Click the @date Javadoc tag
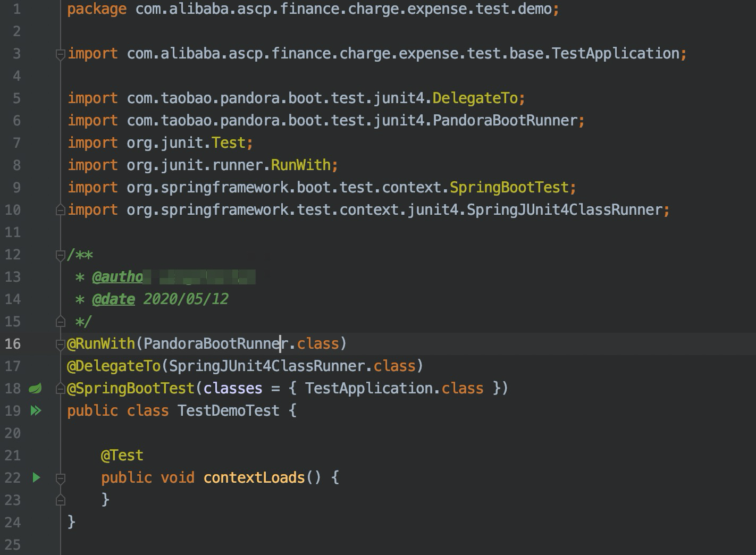Image resolution: width=756 pixels, height=555 pixels. pos(113,299)
